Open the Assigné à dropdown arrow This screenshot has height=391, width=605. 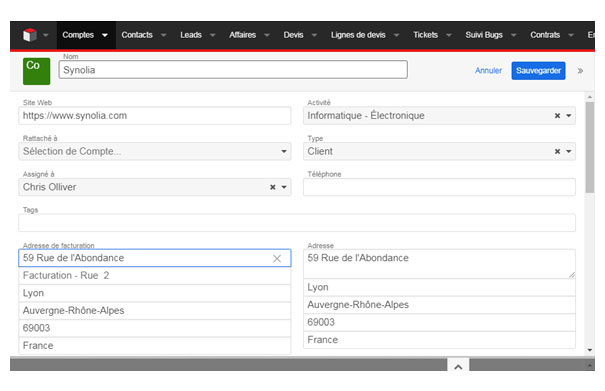point(284,187)
